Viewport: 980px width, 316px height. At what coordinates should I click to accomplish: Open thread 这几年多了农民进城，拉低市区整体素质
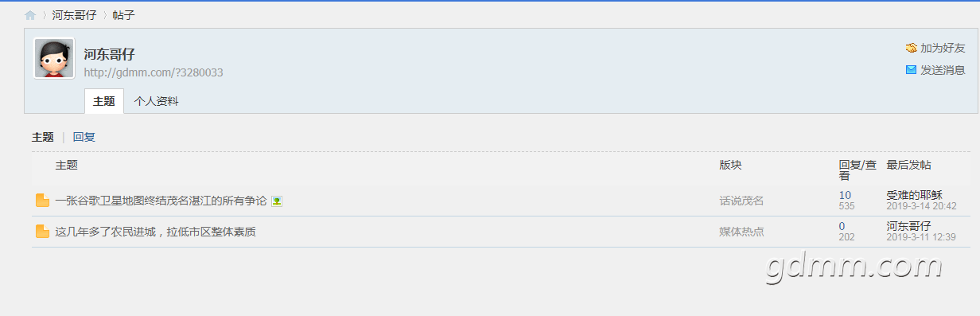point(155,232)
